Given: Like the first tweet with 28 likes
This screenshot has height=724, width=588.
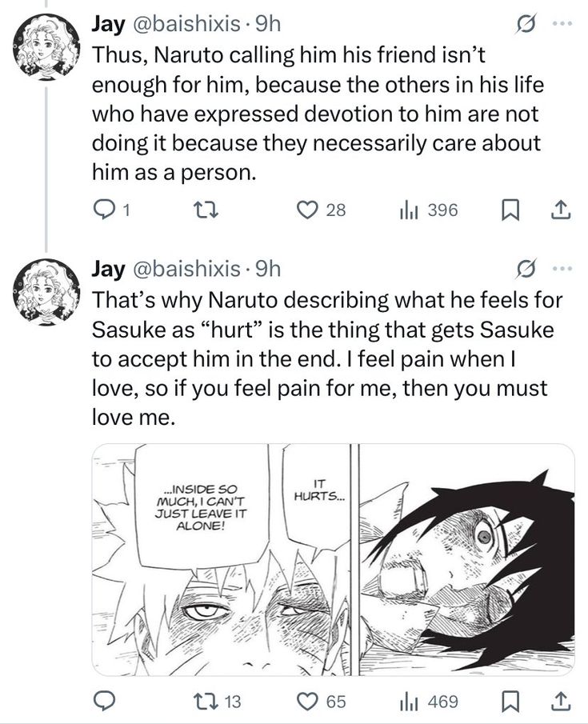Looking at the screenshot, I should (x=308, y=210).
